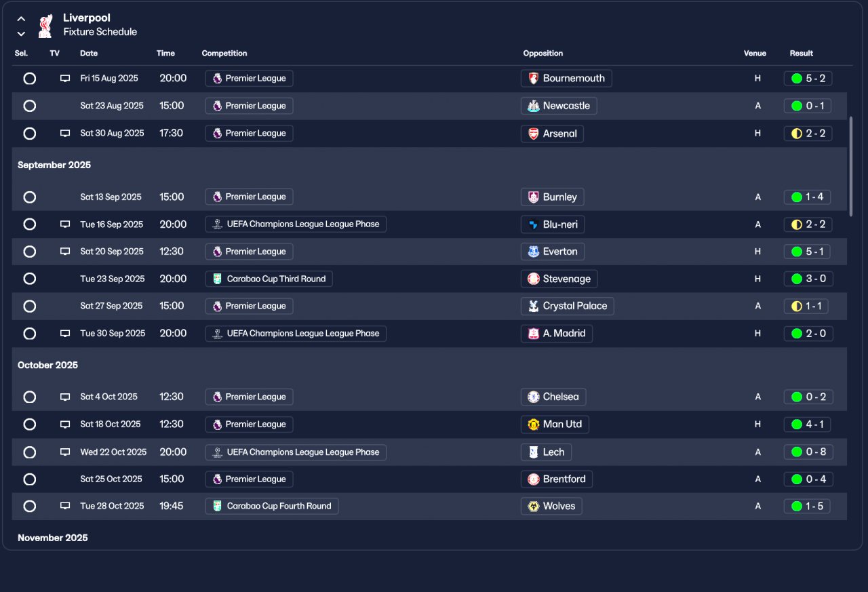The width and height of the screenshot is (868, 592).
Task: Open the 5 - 1 result against Everton
Action: coord(808,252)
